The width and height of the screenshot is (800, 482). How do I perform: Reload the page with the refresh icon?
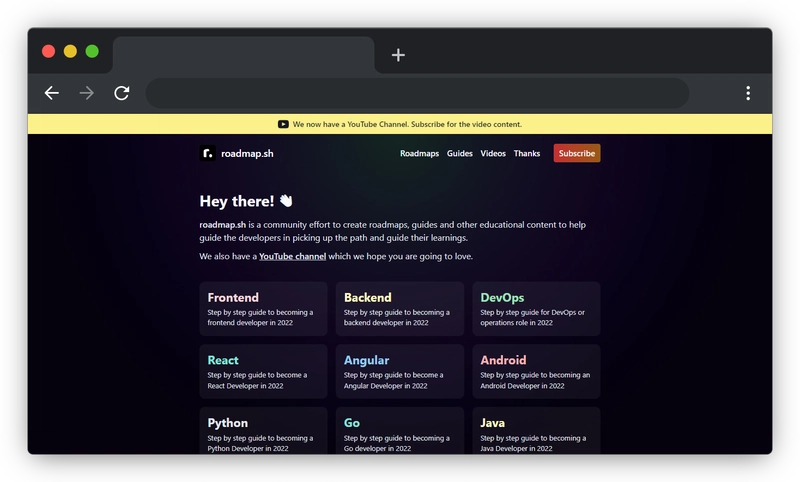(x=121, y=93)
